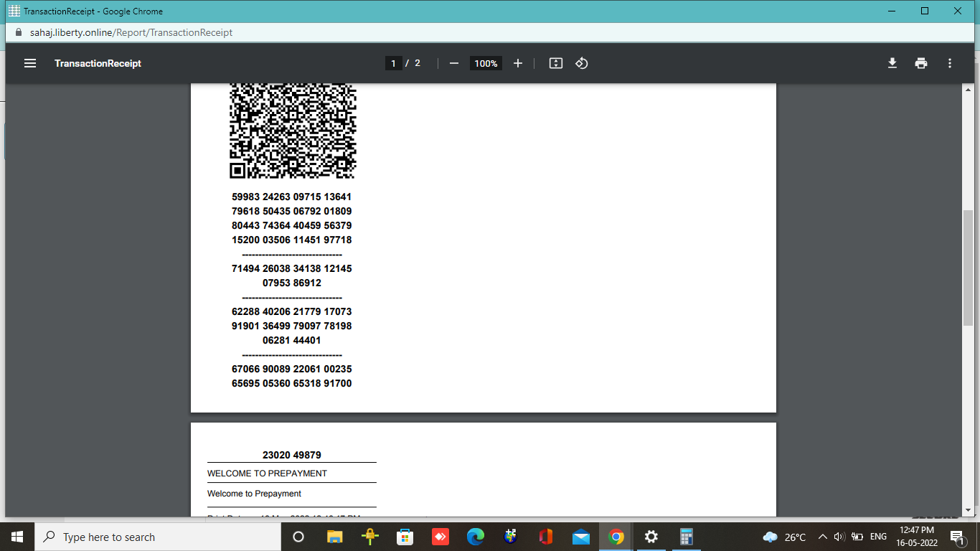The width and height of the screenshot is (980, 551).
Task: Download the TransactionReceipt PDF
Action: tap(892, 63)
